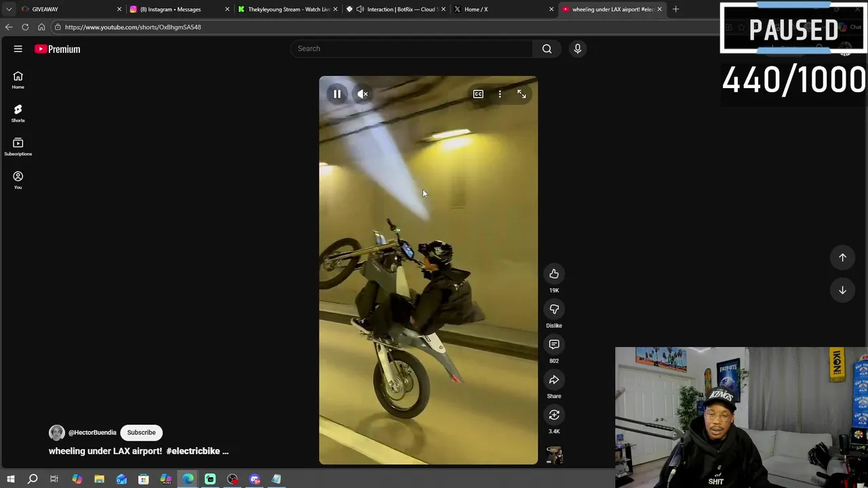
Task: Open the 802 comments panel
Action: pyautogui.click(x=554, y=344)
